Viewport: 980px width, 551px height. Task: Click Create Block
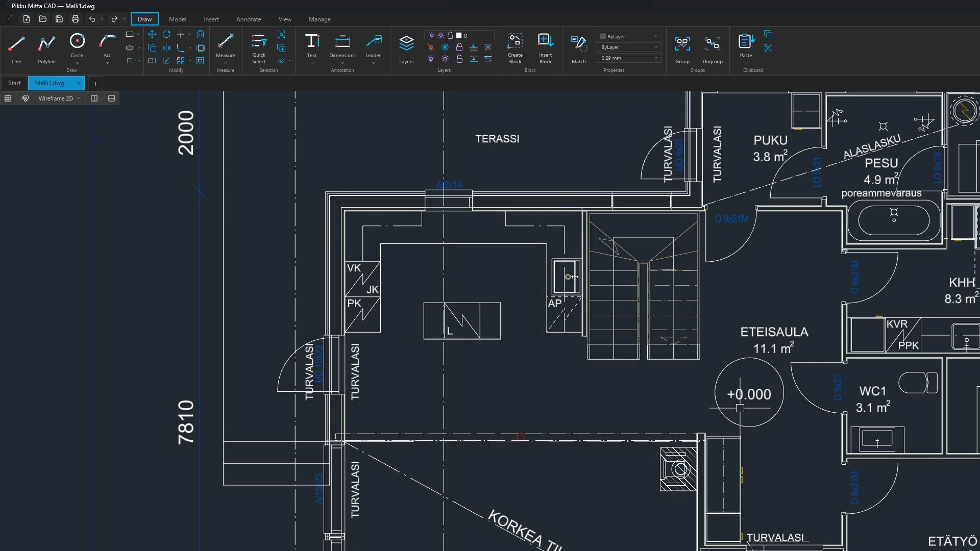(515, 48)
